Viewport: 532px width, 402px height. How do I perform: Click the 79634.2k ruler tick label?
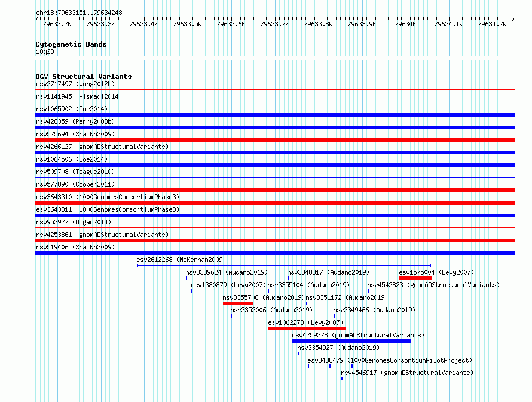click(x=492, y=24)
